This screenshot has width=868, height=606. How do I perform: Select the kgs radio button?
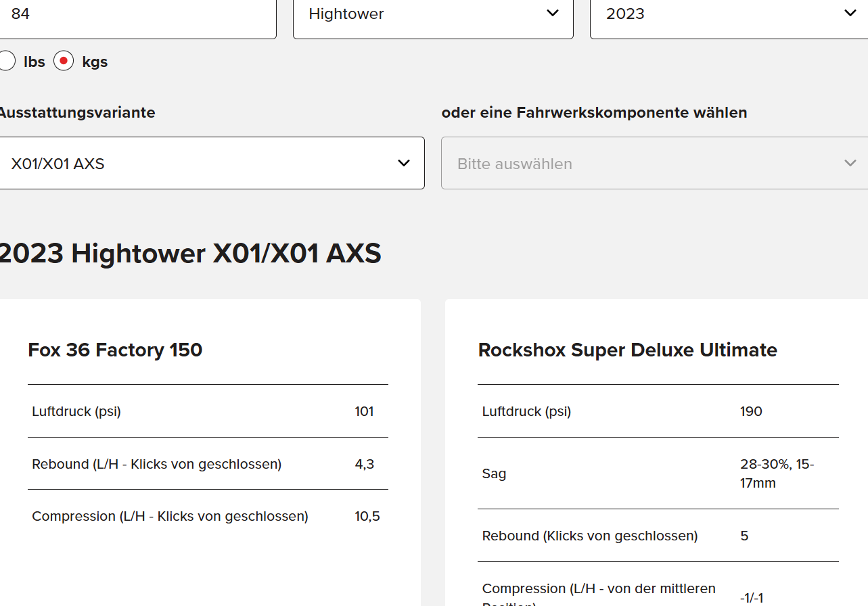[64, 62]
